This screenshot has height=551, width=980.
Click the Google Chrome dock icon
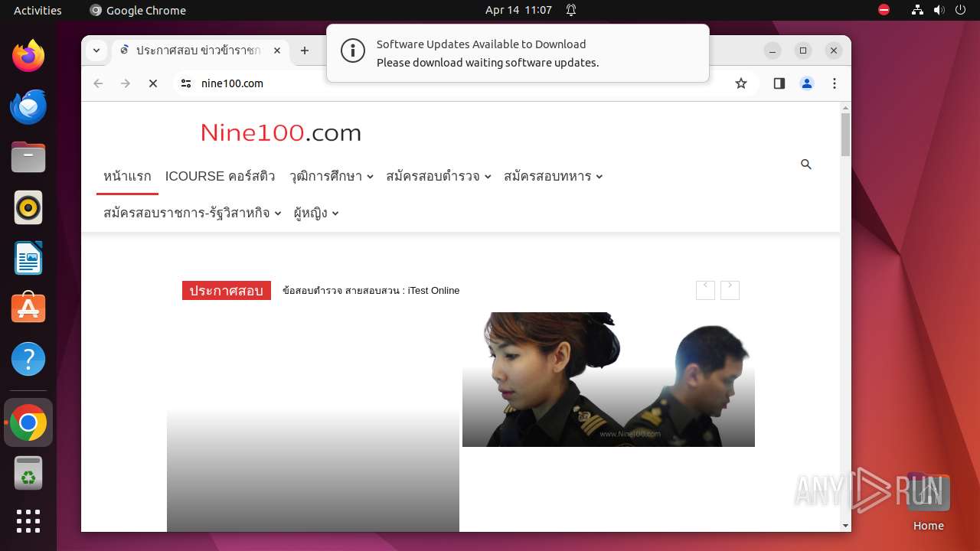point(28,422)
